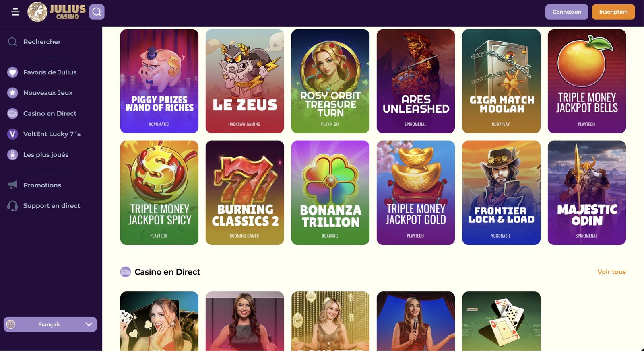Click the Connexion button
Viewport: 644px width, 351px height.
click(x=567, y=12)
